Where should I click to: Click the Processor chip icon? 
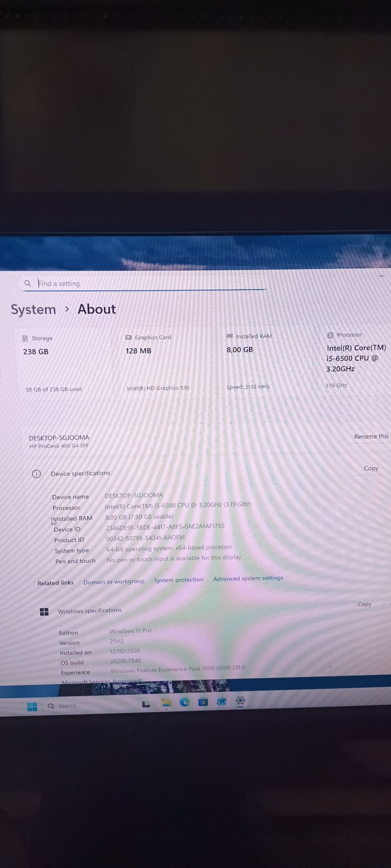(330, 335)
